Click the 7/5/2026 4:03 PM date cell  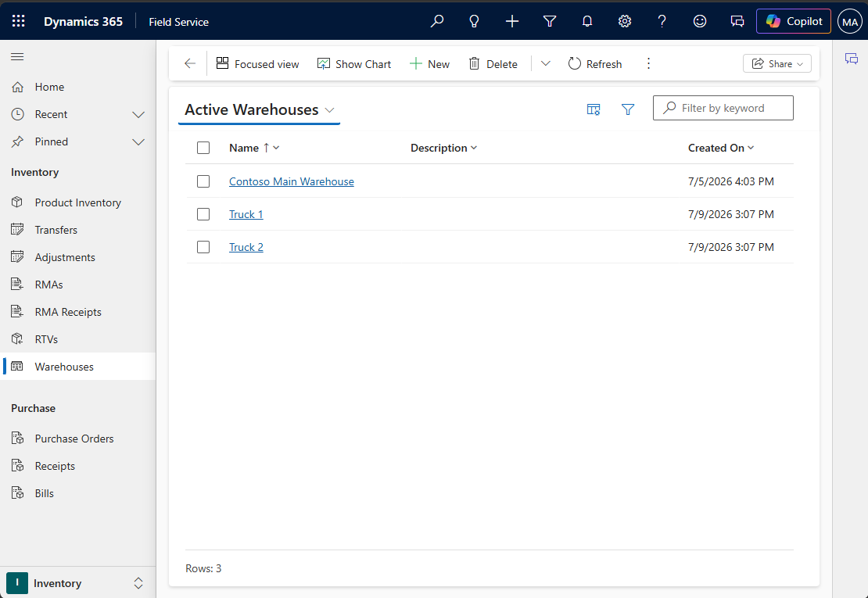[x=730, y=181]
